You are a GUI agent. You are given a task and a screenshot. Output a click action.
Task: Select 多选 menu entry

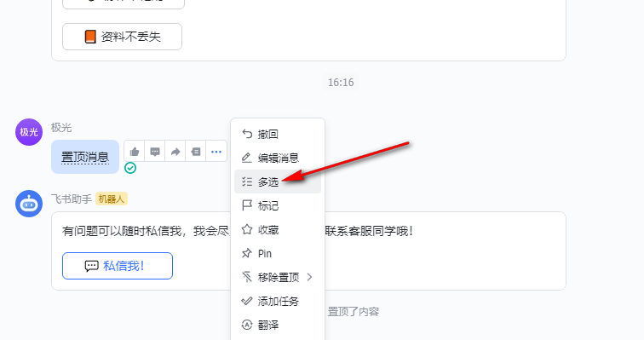click(278, 182)
